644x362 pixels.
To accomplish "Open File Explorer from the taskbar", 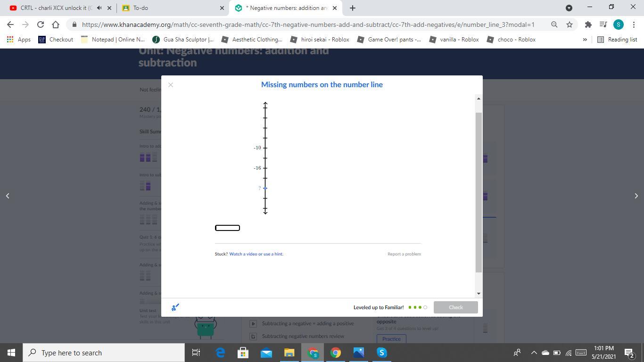I will (289, 353).
